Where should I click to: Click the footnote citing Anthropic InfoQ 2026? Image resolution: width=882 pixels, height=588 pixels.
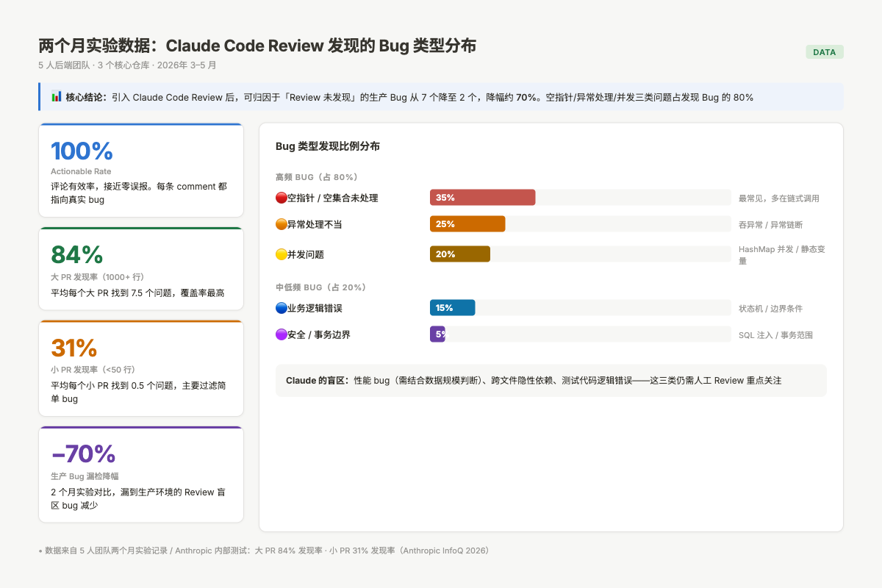tap(263, 550)
